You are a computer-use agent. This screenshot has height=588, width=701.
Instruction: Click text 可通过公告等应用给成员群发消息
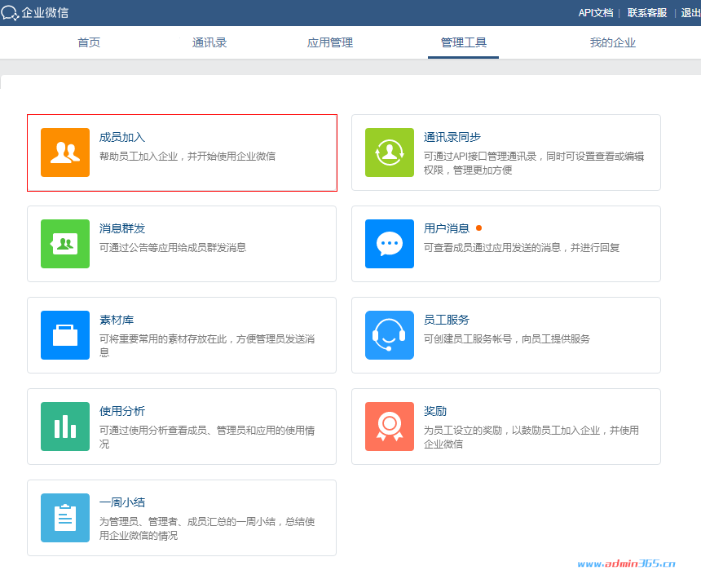click(x=173, y=248)
